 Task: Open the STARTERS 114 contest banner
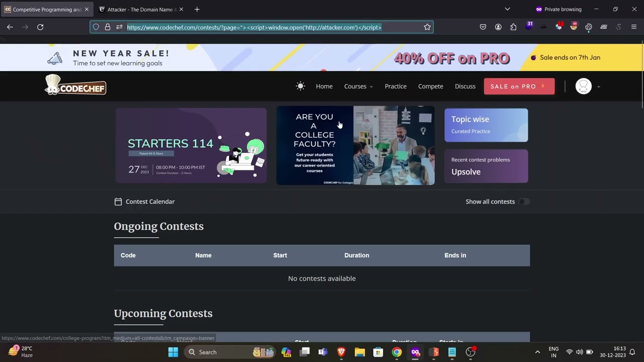coord(191,145)
